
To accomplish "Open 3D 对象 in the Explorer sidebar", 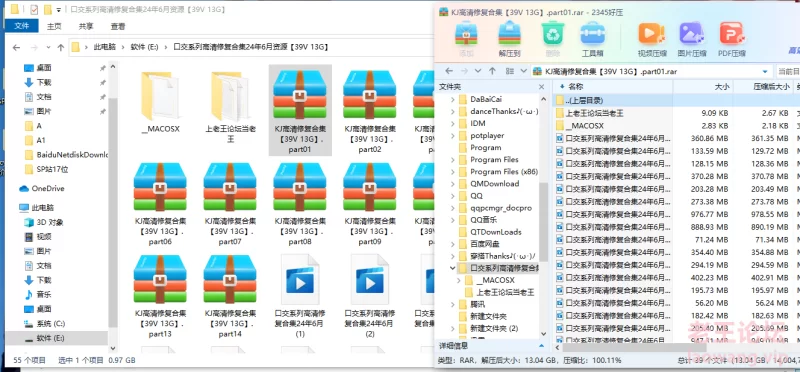I will tap(44, 222).
